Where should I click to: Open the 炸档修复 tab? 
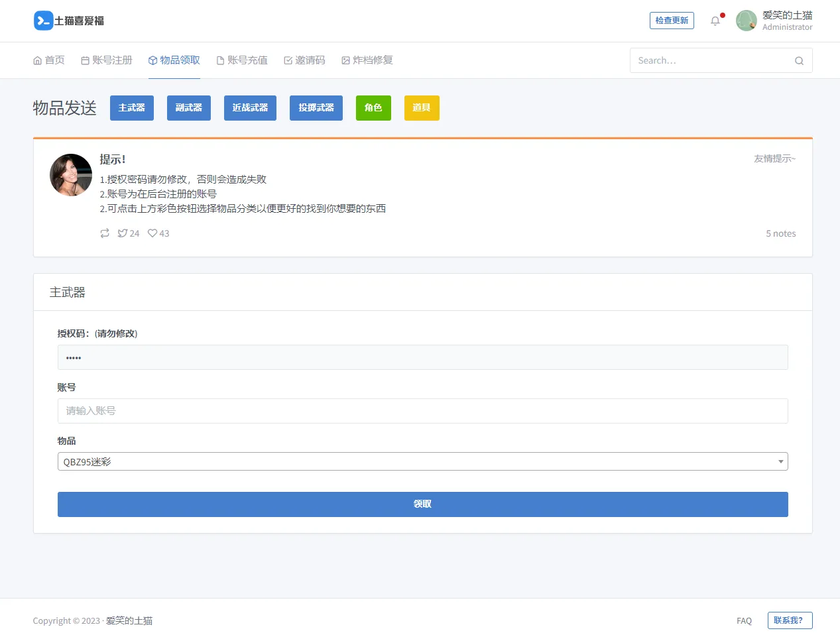(367, 60)
